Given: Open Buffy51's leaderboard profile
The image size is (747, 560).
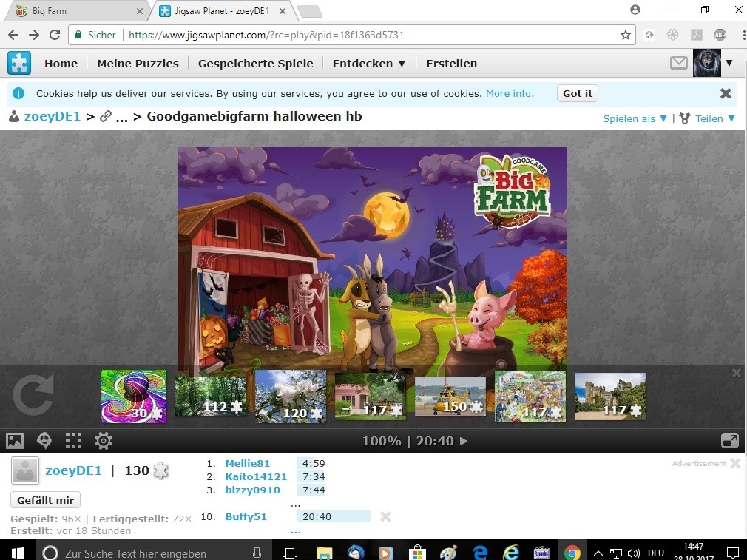Looking at the screenshot, I should tap(246, 516).
